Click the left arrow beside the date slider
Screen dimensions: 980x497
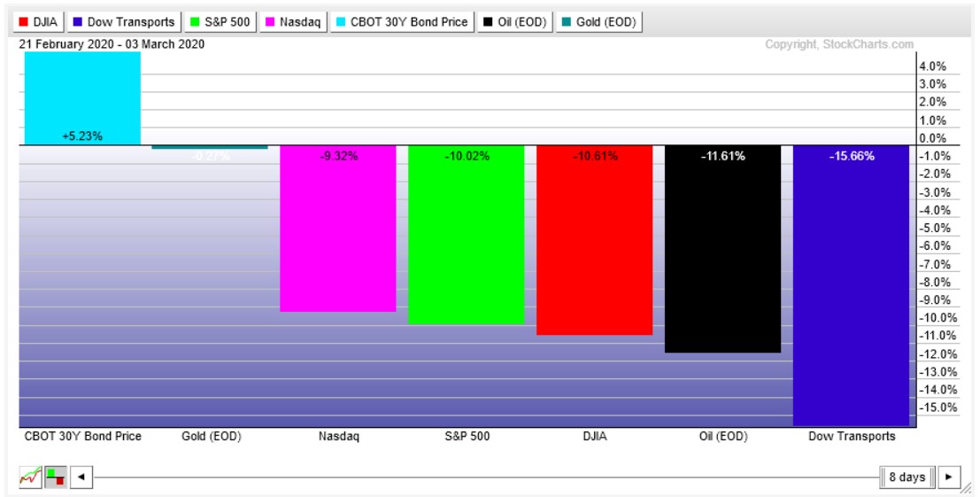point(81,478)
